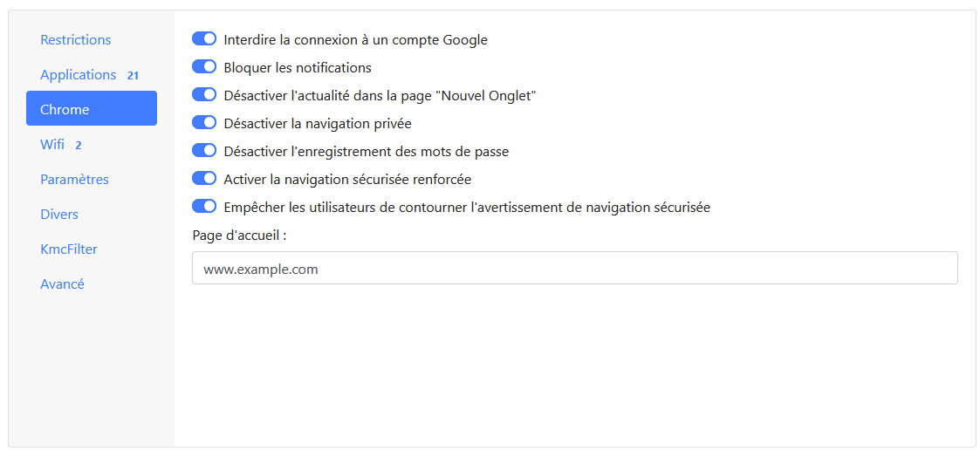
Task: Open the KmcFilter tab
Action: (69, 249)
